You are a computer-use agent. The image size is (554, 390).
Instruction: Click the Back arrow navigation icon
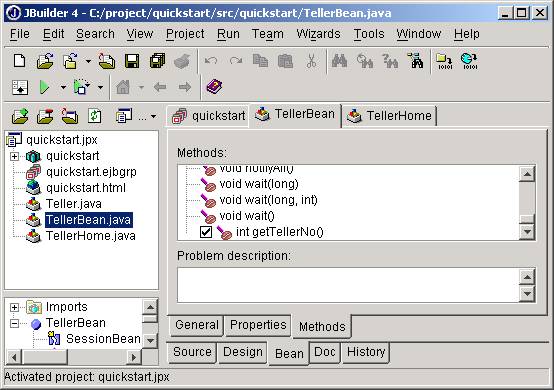coord(160,87)
